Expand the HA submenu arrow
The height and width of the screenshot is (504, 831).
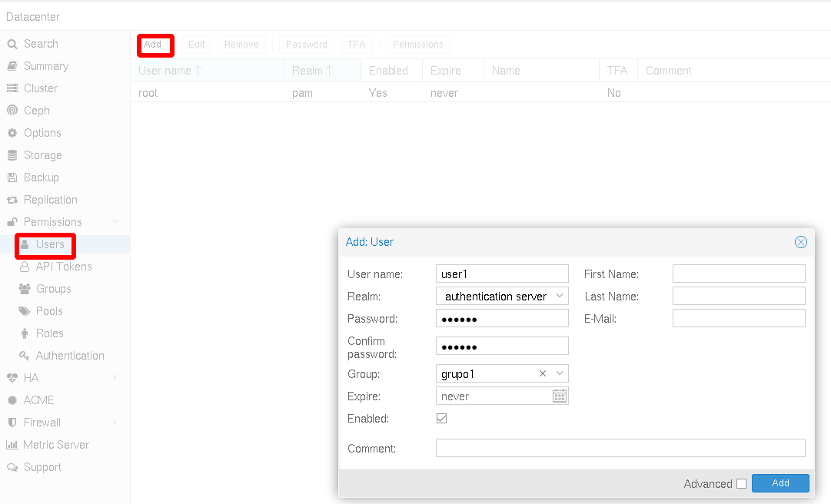[115, 378]
